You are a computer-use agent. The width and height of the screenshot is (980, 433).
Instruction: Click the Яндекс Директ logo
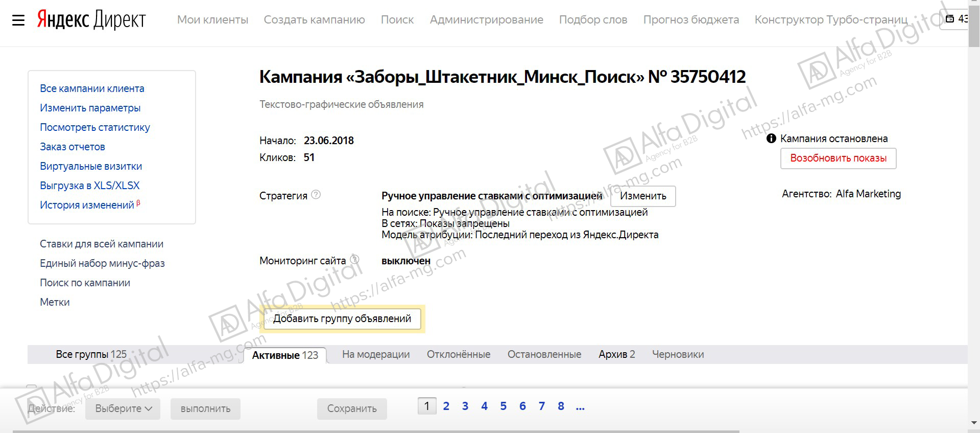coord(91,20)
